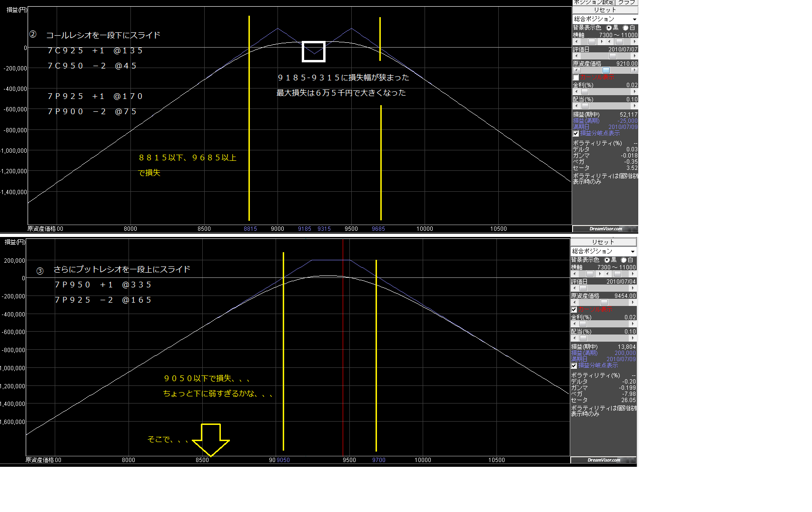This screenshot has height=512, width=812.
Task: Uncheck checked カーソル表示 checkbox in bottom panel
Action: tap(574, 310)
